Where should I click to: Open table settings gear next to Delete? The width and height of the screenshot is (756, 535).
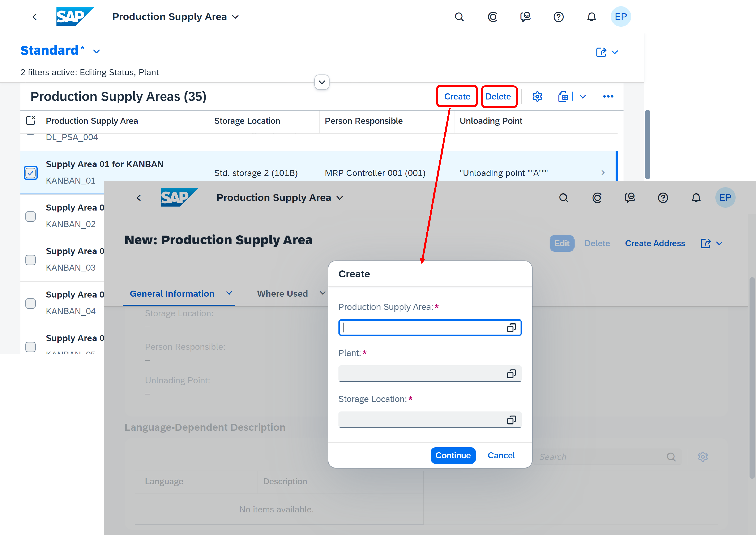pos(537,96)
